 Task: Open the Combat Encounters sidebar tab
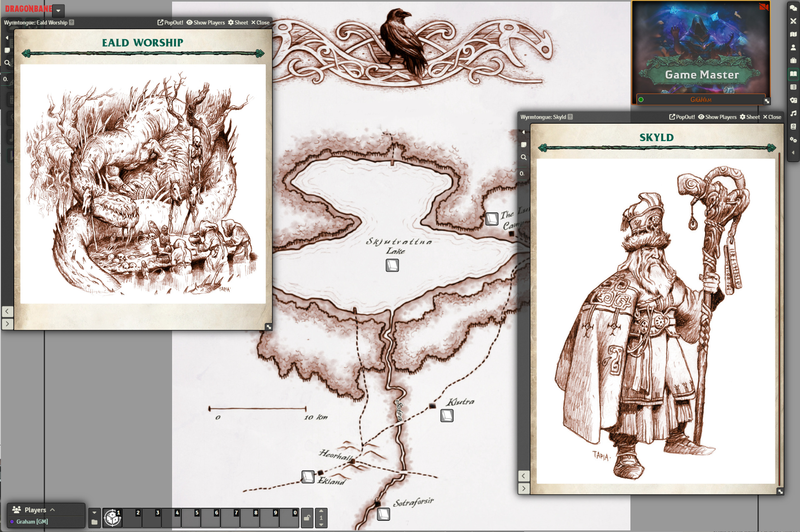[793, 21]
